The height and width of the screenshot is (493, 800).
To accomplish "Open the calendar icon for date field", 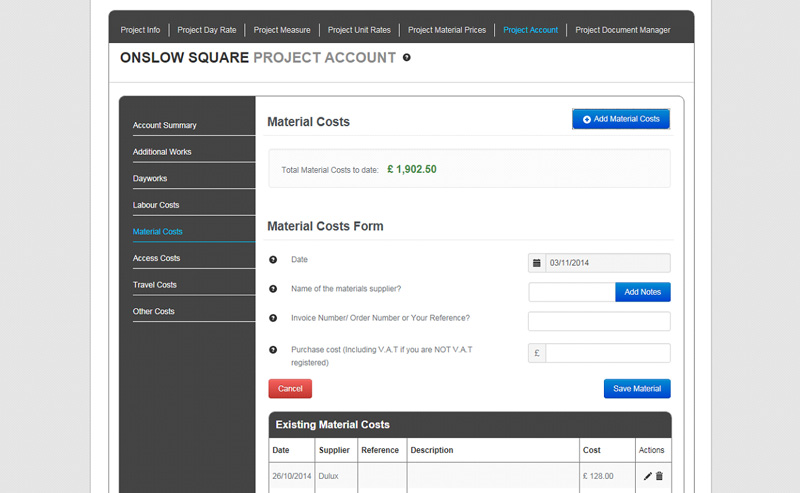I will [x=537, y=263].
